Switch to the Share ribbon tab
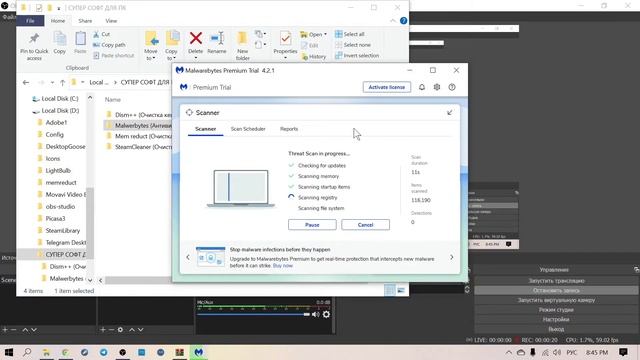Viewport: 640px width, 360px height. pyautogui.click(x=85, y=21)
